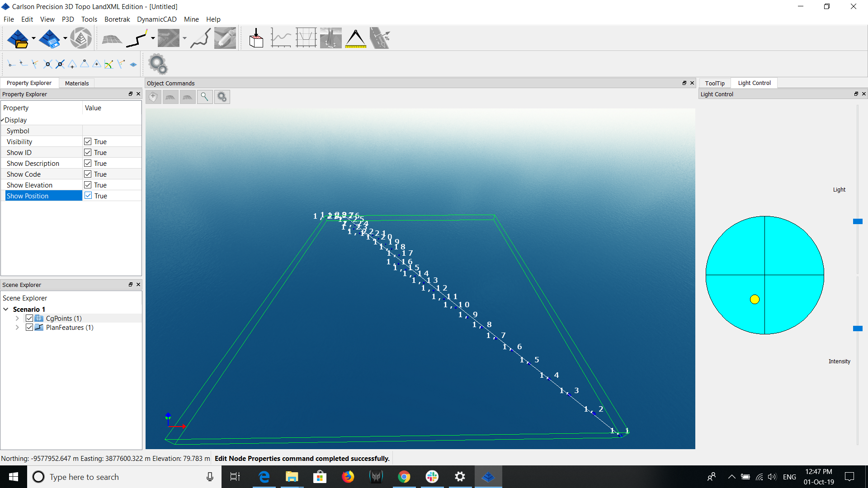
Task: Click the gray road intersection icon
Action: [169, 38]
